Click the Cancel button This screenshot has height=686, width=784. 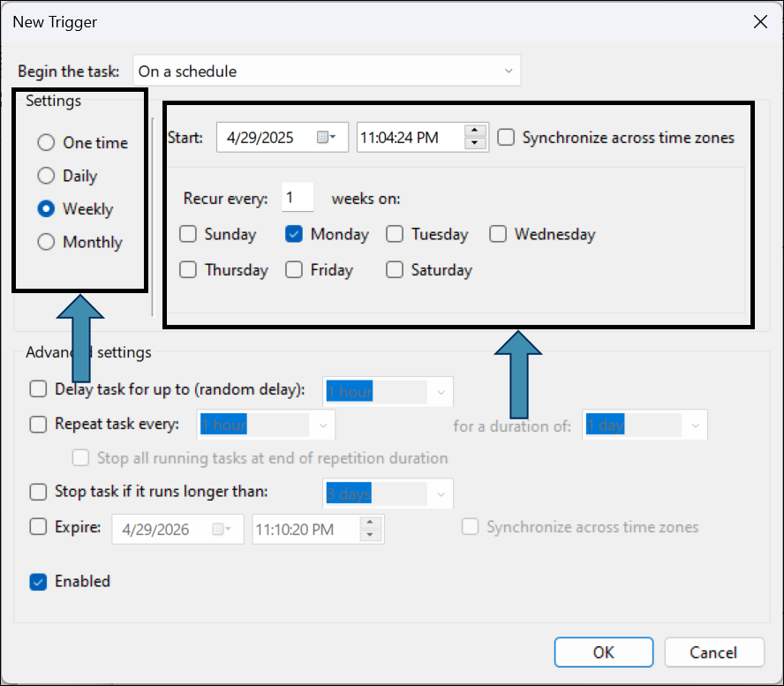point(713,652)
